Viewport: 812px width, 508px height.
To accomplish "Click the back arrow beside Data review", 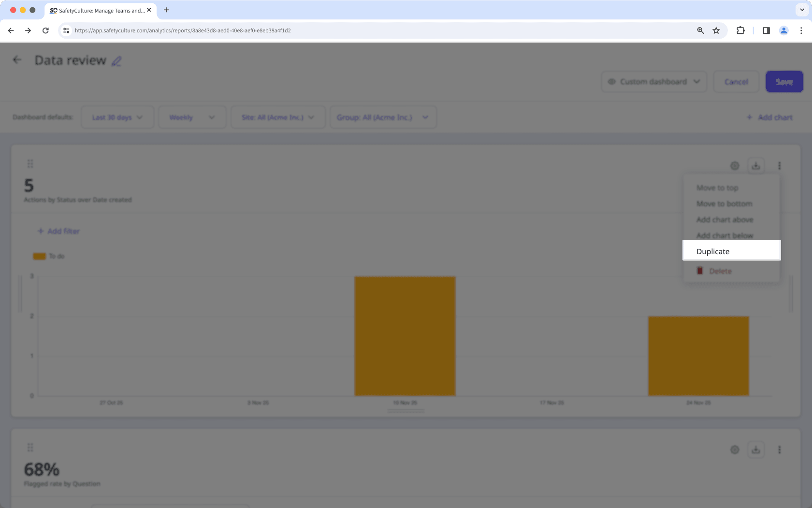I will pyautogui.click(x=17, y=59).
